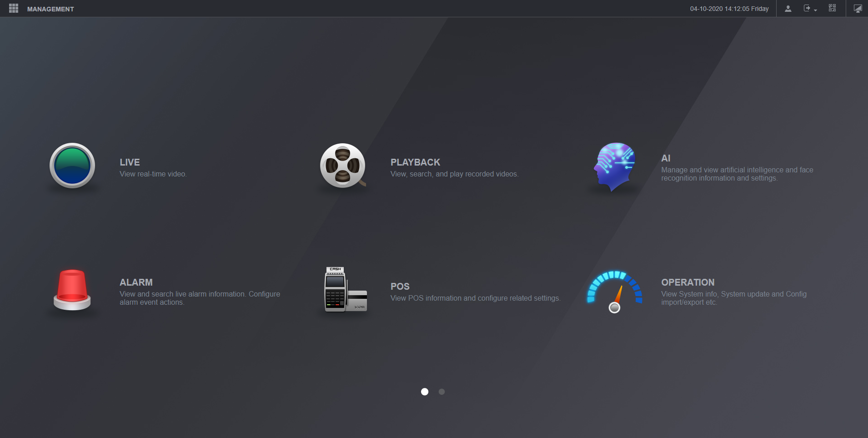The image size is (868, 438).
Task: Click 'View real-time video.' description
Action: [x=153, y=174]
